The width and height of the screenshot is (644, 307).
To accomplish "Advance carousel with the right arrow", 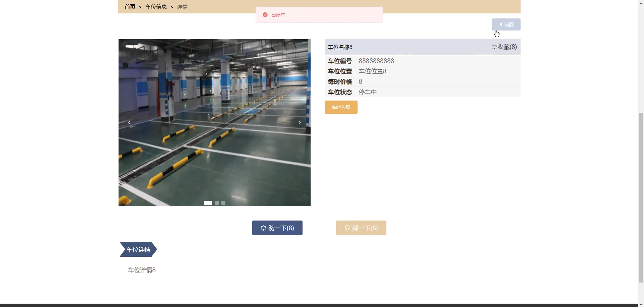I will pos(300,123).
